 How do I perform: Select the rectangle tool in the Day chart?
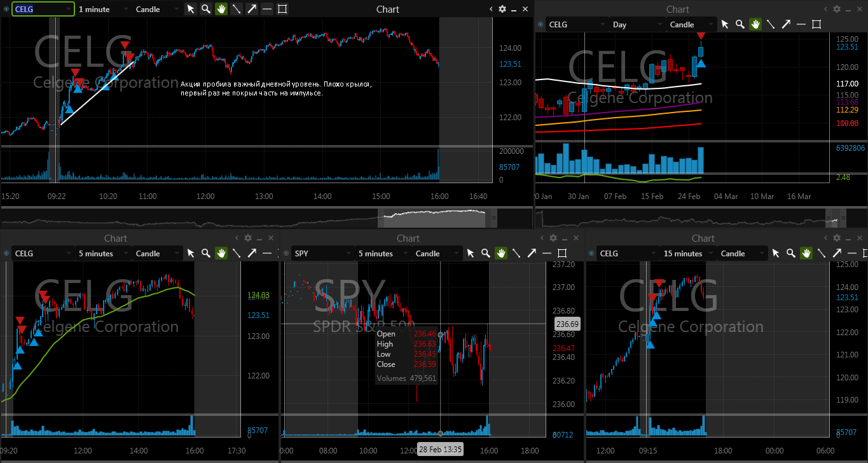(816, 24)
